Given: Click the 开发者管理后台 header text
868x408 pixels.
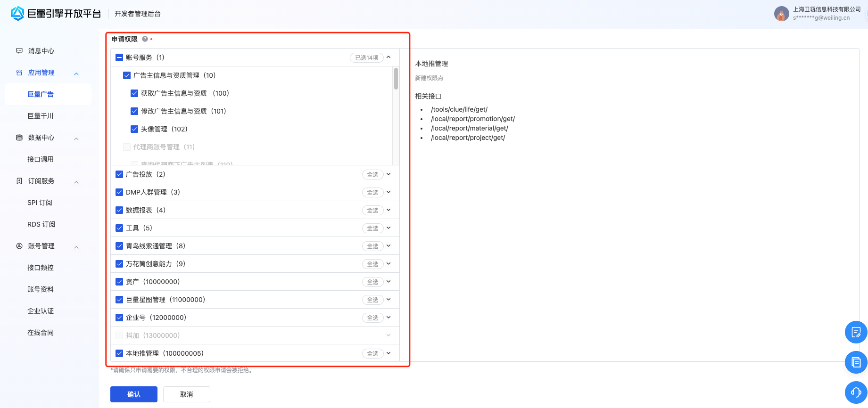Looking at the screenshot, I should click(x=138, y=14).
